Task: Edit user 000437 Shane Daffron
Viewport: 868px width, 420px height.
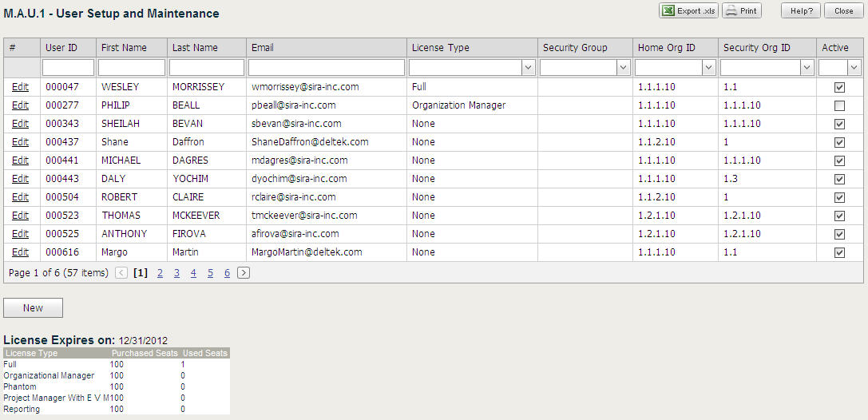Action: click(x=20, y=142)
